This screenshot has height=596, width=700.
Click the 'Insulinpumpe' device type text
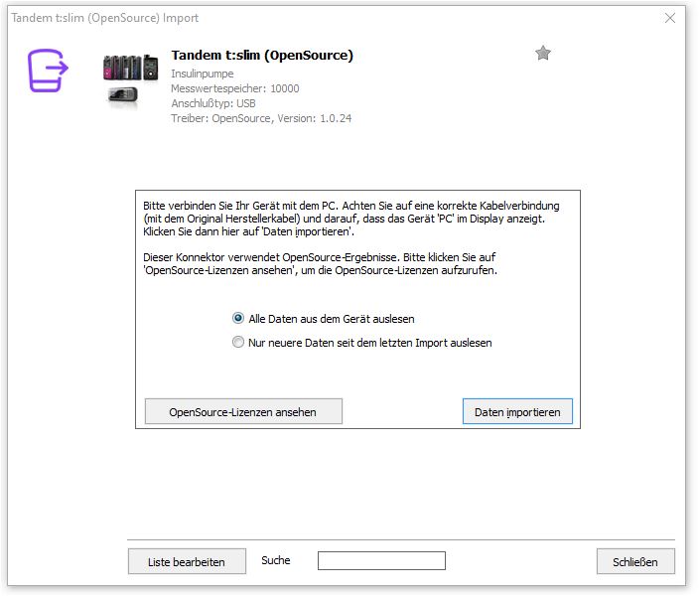tap(203, 74)
